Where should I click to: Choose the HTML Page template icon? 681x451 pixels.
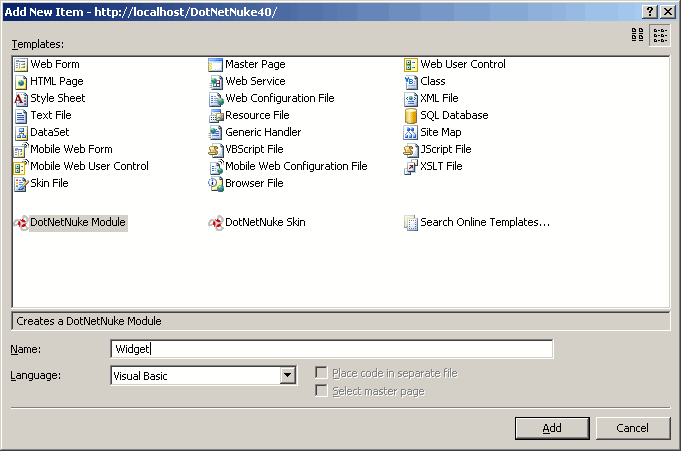(x=20, y=82)
